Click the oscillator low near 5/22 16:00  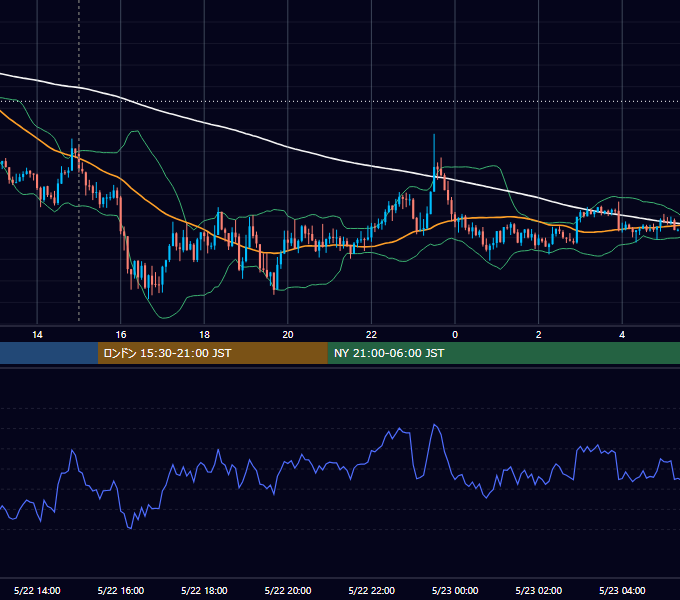point(130,528)
